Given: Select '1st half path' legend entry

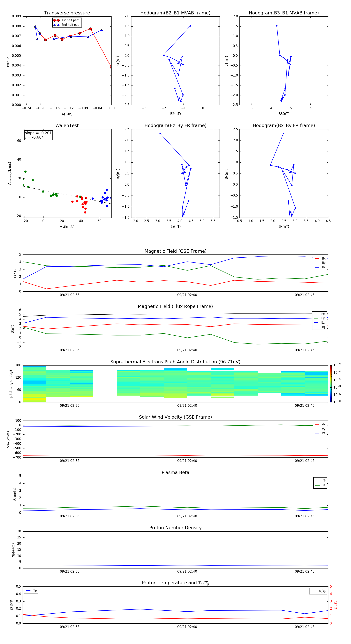Looking at the screenshot, I should coord(67,20).
